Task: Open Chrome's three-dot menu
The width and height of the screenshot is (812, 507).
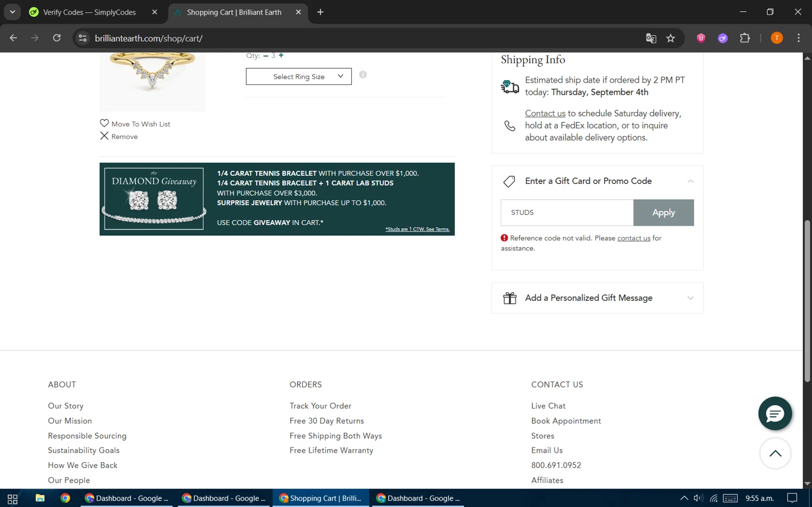Action: pos(798,38)
